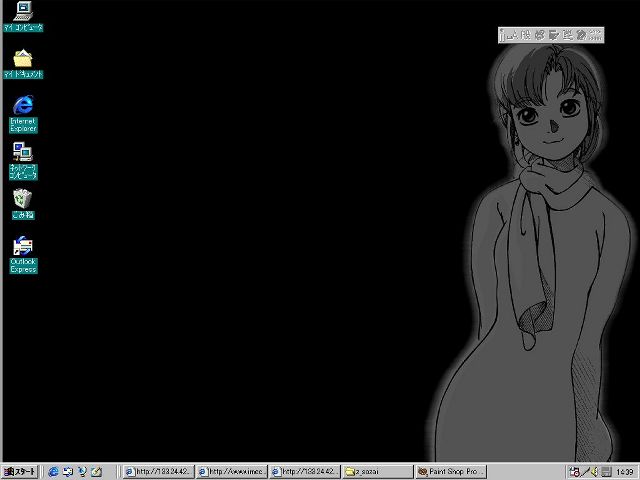Switch to the first browser taskbar button
The height and width of the screenshot is (480, 640).
[x=157, y=471]
